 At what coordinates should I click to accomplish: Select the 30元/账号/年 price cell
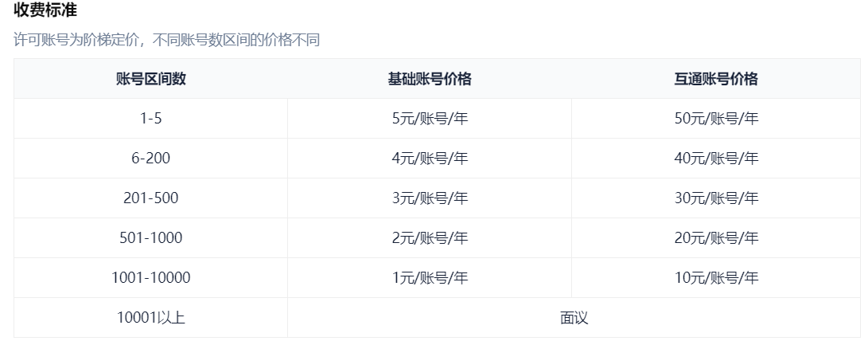pos(716,198)
